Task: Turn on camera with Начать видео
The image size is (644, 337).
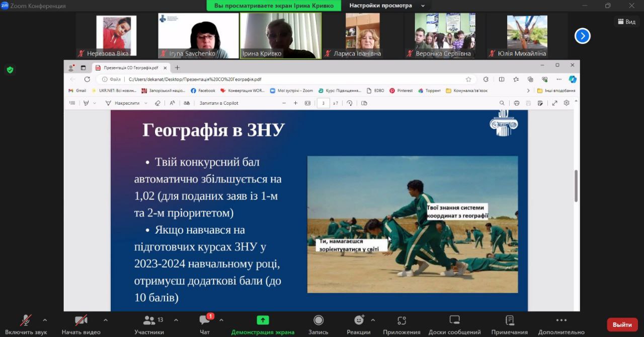Action: 80,320
